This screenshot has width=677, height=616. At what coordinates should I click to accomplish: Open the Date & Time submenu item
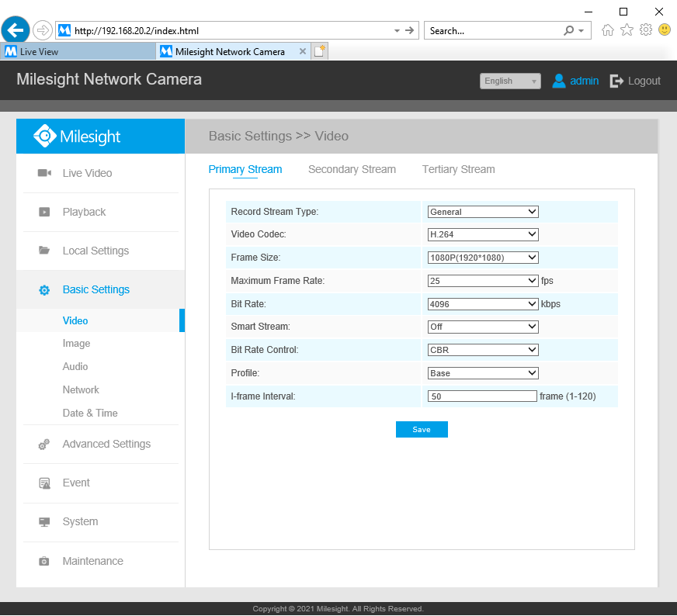click(90, 414)
